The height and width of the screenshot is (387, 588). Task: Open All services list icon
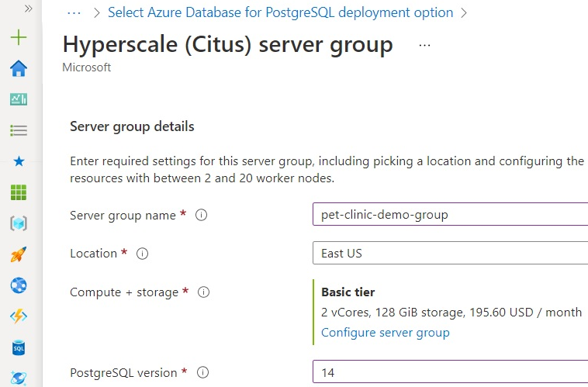(19, 130)
